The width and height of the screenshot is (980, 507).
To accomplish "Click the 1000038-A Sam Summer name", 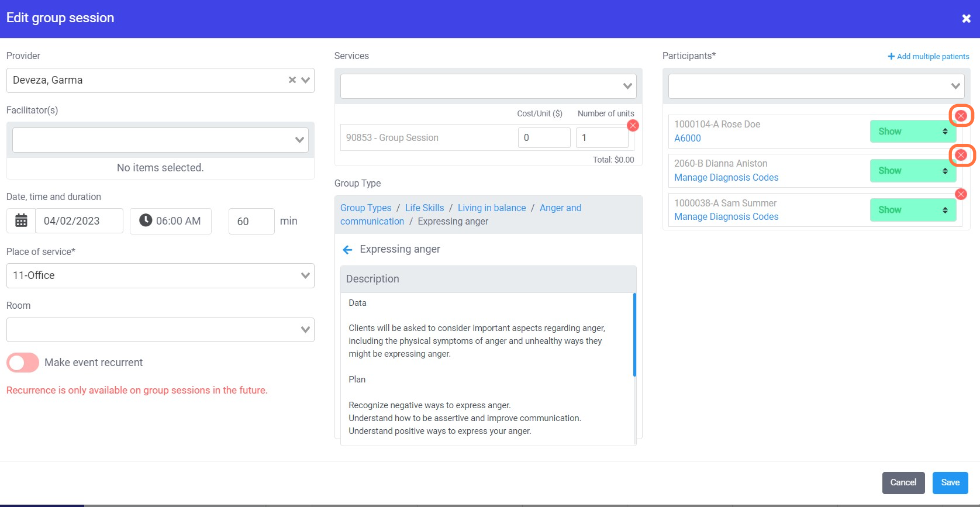I will pos(726,203).
